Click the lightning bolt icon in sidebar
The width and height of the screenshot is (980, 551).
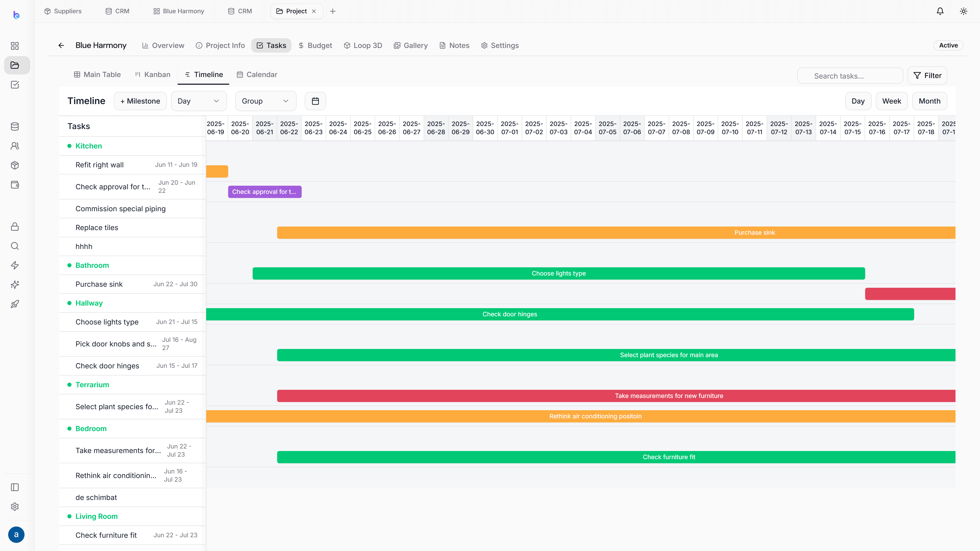(x=15, y=265)
